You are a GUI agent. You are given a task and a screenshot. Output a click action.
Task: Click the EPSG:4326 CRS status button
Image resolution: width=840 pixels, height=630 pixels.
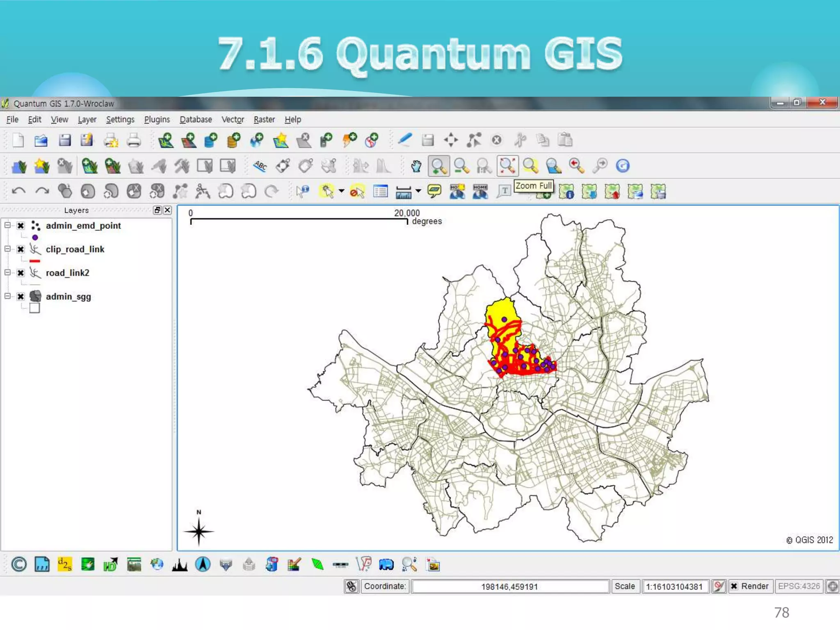[799, 586]
